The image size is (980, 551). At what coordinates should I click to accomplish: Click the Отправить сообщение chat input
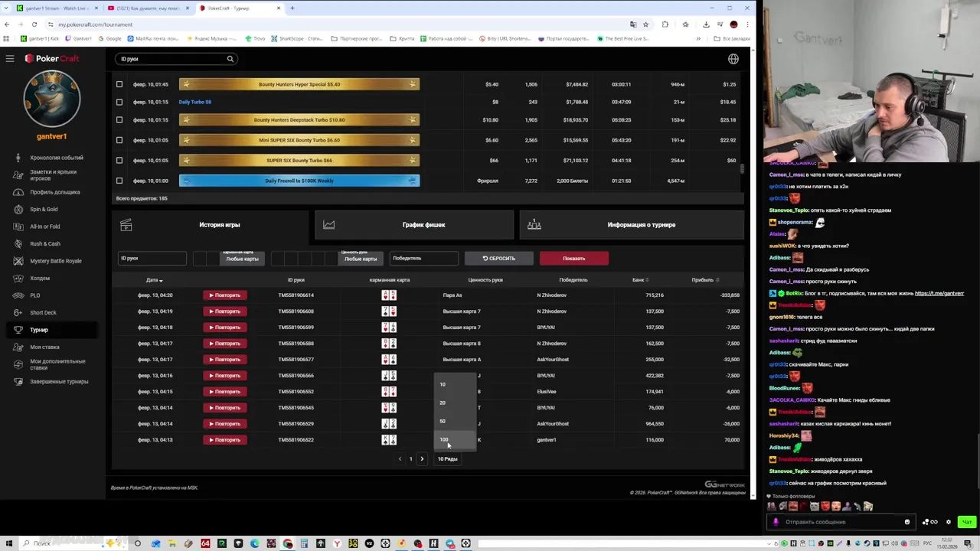pos(842,522)
